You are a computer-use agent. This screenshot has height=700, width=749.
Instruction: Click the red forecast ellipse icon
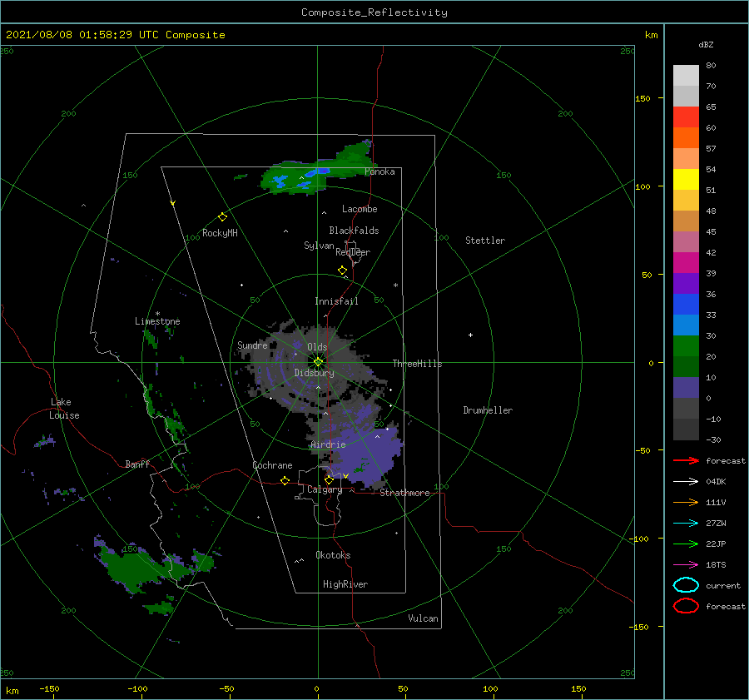coord(686,606)
